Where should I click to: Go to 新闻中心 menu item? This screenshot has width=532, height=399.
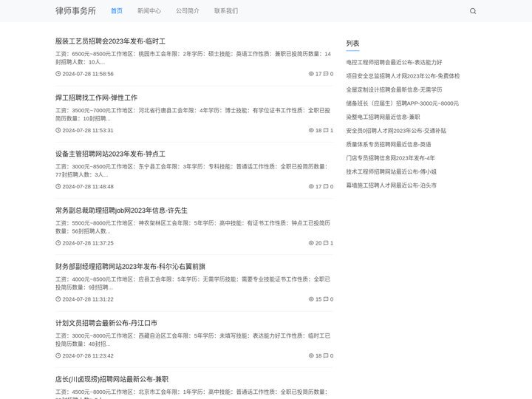point(149,11)
